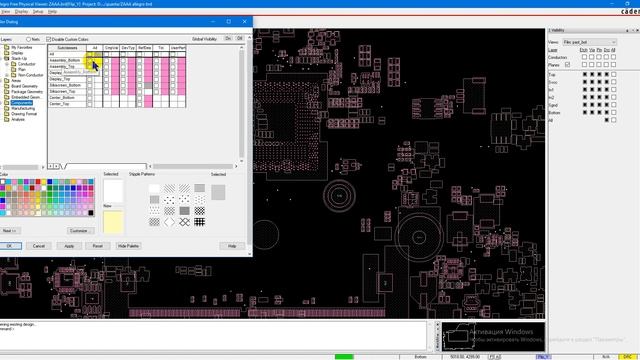
Task: Pick the black color in palette
Action: (91, 213)
